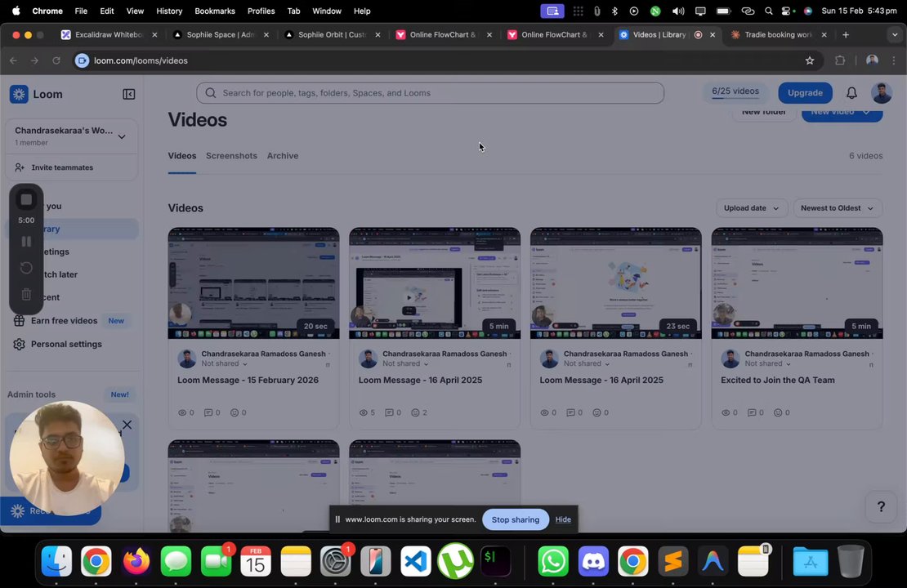This screenshot has height=588, width=907.
Task: Open the Newest to Oldest sort dropdown
Action: tap(837, 208)
